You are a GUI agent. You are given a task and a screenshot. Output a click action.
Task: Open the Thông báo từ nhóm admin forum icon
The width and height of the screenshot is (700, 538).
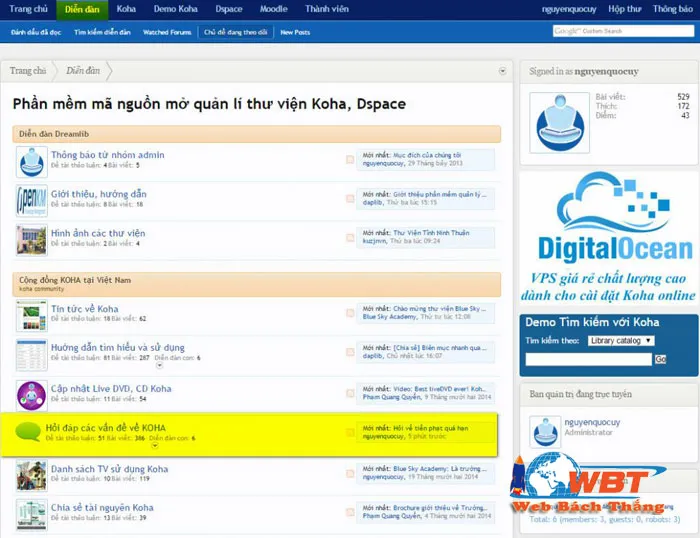tap(31, 161)
